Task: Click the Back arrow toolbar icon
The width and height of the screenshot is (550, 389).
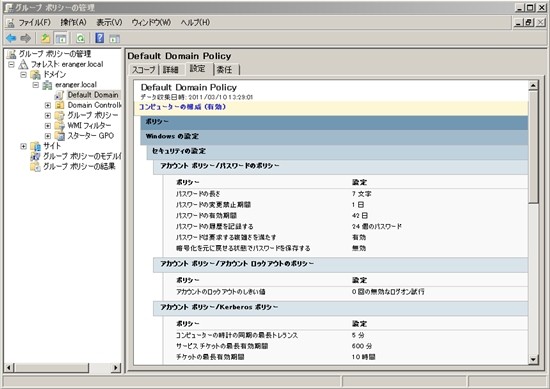Action: coord(11,38)
